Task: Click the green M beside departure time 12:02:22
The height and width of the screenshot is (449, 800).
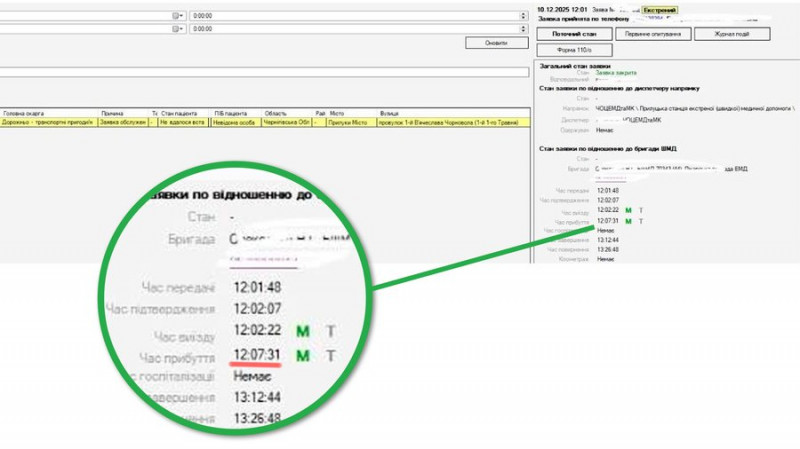Action: [x=628, y=210]
